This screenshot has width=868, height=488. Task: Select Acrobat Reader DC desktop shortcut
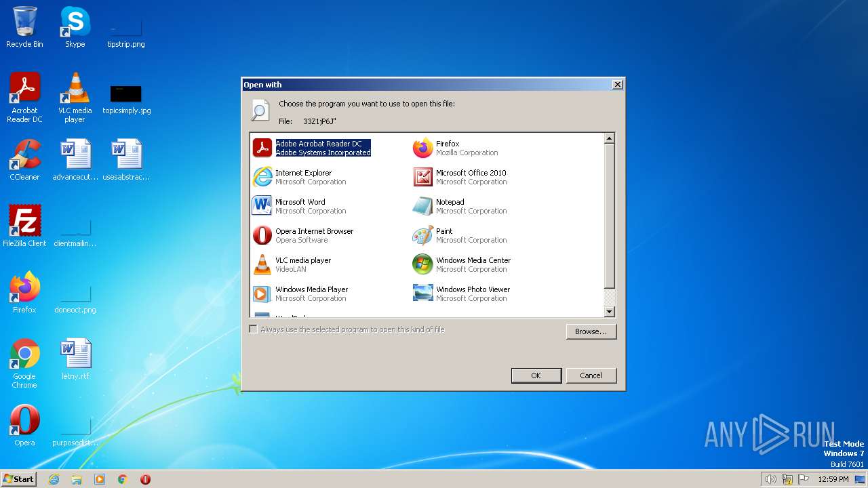click(24, 97)
